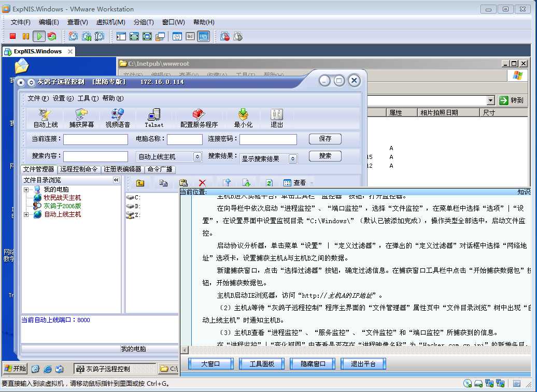Switch to the 注册表编辑器 tab

pyautogui.click(x=123, y=169)
